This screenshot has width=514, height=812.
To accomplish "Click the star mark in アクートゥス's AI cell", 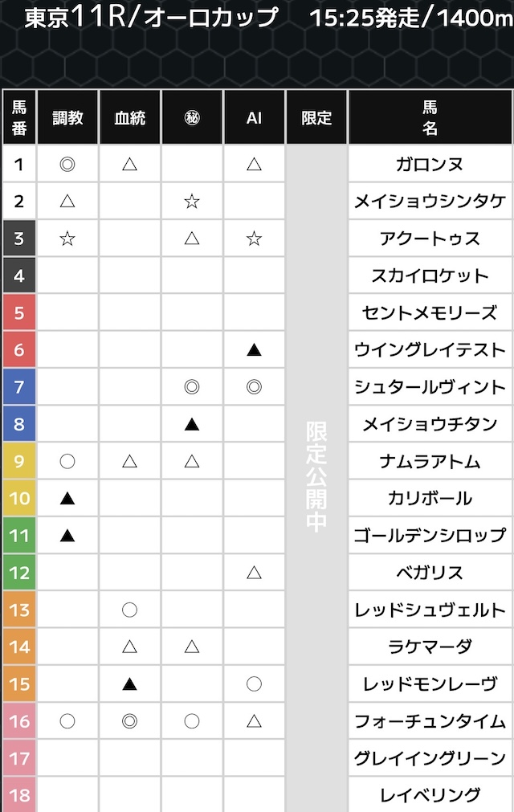I will (x=255, y=239).
